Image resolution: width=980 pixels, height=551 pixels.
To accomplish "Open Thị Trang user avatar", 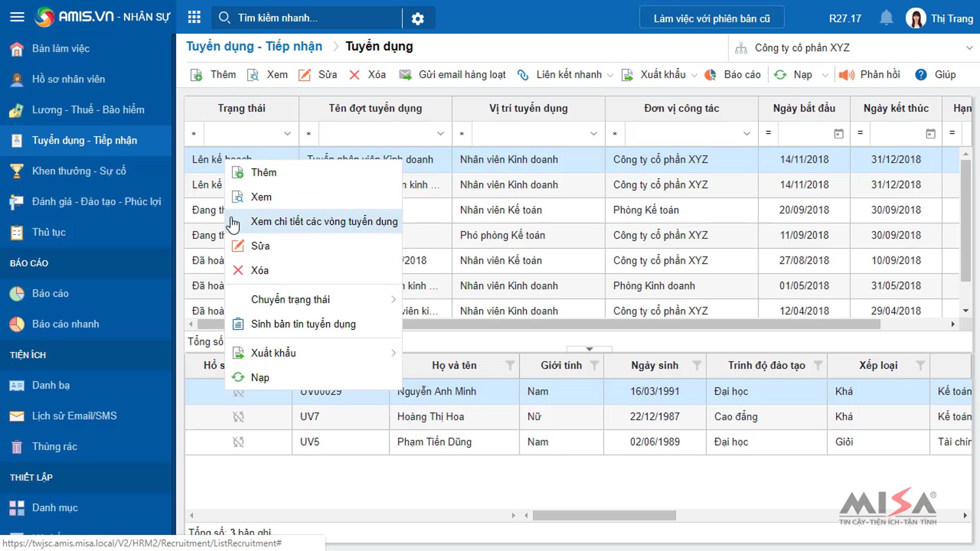I will click(x=915, y=18).
